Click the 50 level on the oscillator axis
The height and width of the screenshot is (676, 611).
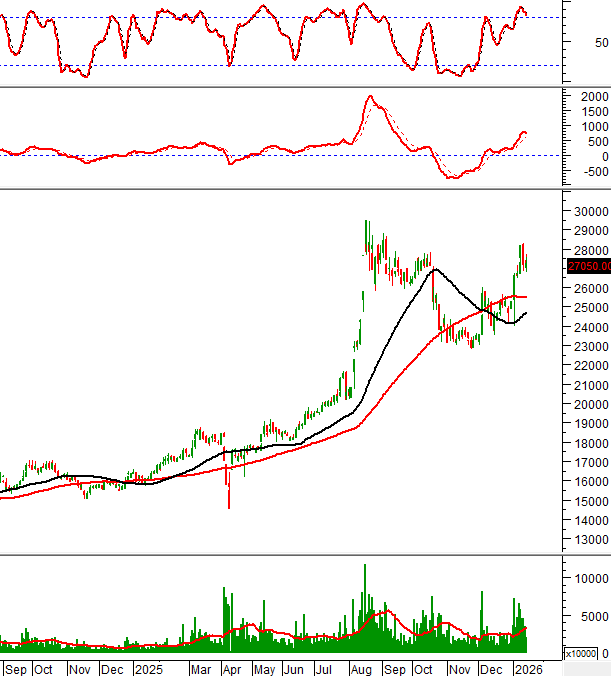(601, 43)
